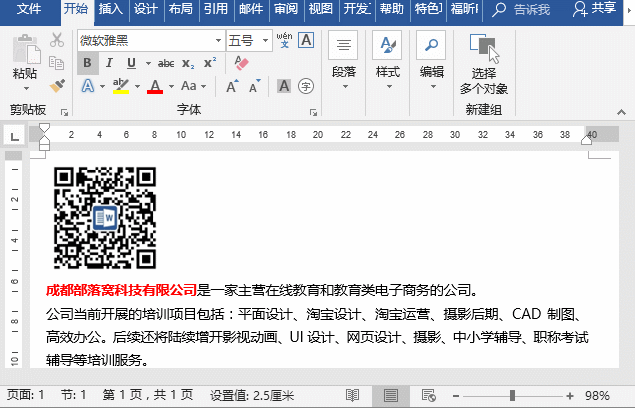Switch to the 引用 References tab
Viewport: 635px width, 408px height.
(215, 9)
